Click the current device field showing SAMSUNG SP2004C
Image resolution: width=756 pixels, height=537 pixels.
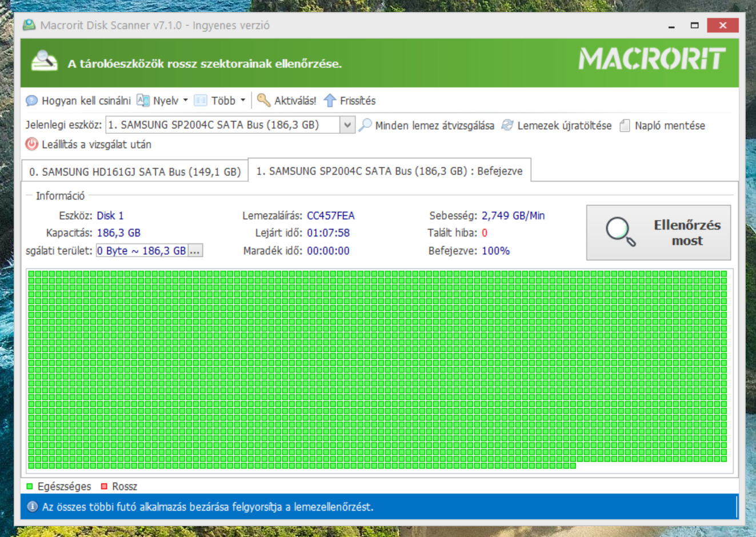[223, 125]
